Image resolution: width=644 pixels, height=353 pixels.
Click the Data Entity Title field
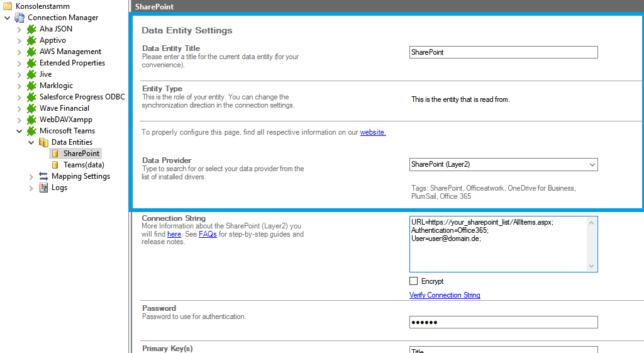(502, 52)
